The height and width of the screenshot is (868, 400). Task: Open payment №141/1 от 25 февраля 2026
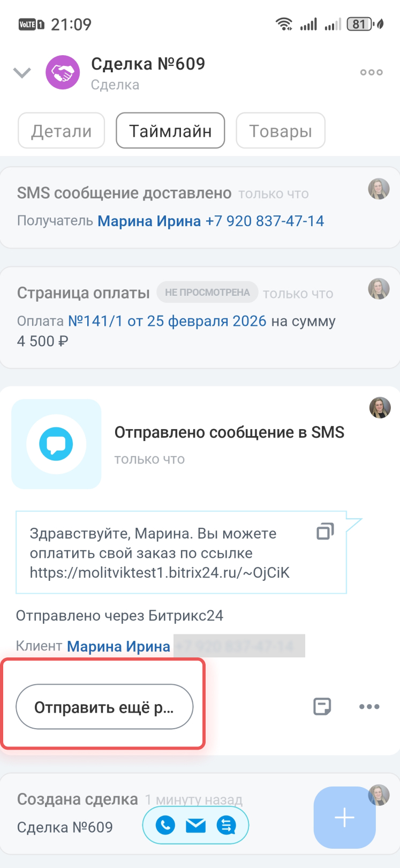167,321
